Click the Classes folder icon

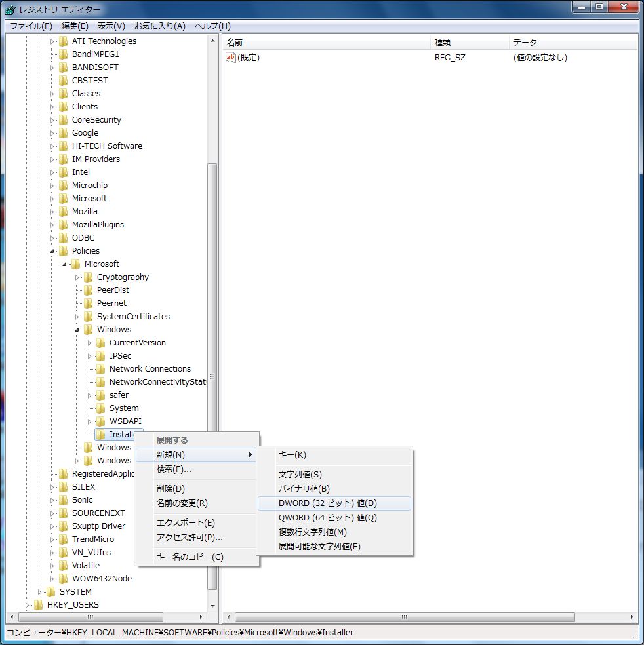coord(64,94)
